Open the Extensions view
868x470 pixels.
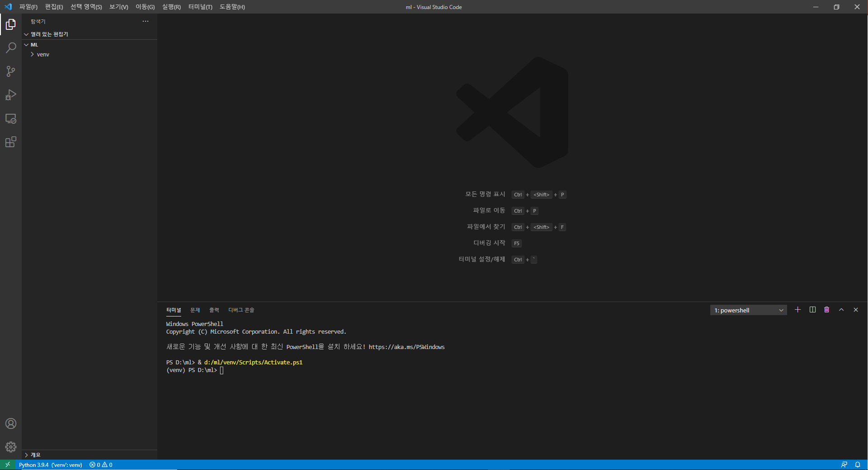click(11, 142)
